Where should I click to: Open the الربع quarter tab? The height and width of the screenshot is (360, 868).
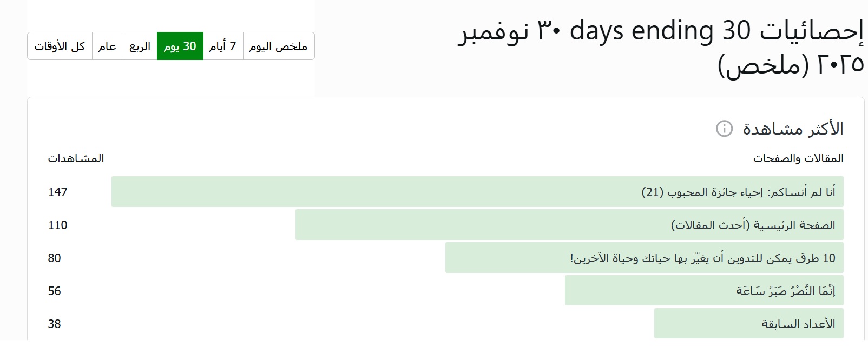pos(140,46)
